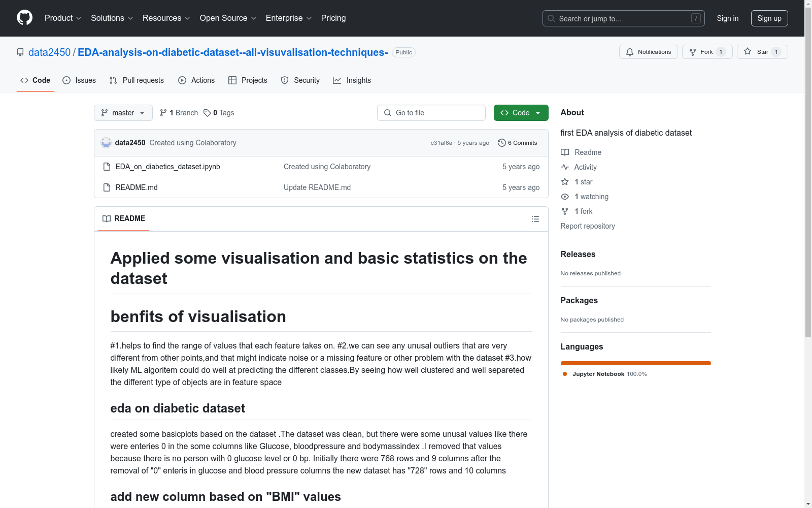The height and width of the screenshot is (508, 812).
Task: Click the fork count badge
Action: click(x=721, y=52)
